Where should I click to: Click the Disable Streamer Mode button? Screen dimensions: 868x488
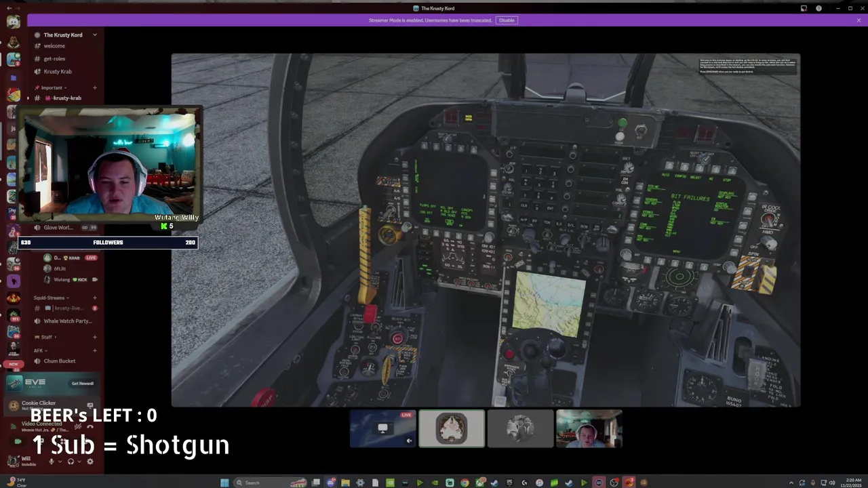pos(507,20)
